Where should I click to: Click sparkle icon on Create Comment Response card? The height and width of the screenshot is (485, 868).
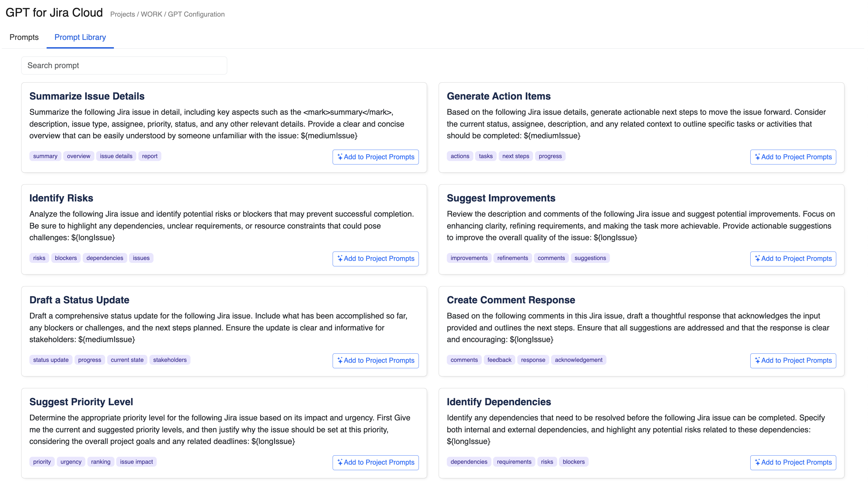[757, 360]
